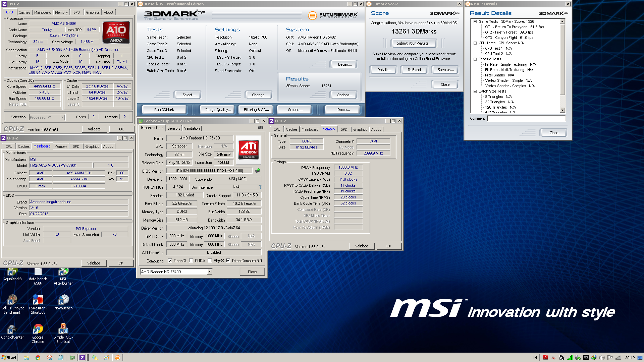Toggle DirectCompute 5.0 checkbox in GPU-Z
Screen dimensions: 644x362
click(x=228, y=261)
